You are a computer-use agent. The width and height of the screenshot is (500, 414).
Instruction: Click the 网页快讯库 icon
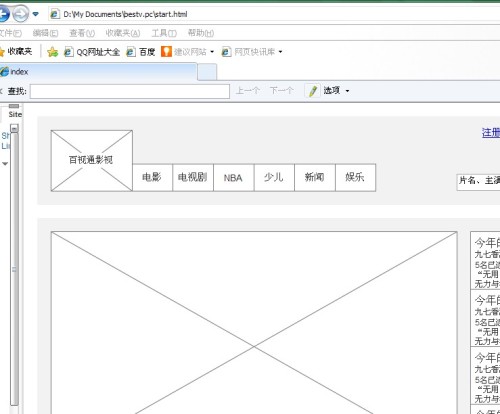point(226,52)
